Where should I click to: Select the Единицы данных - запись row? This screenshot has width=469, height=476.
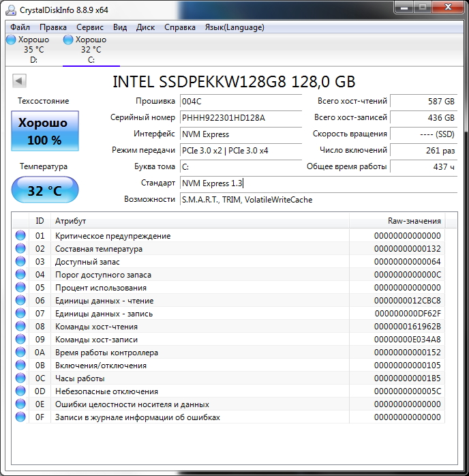click(228, 313)
